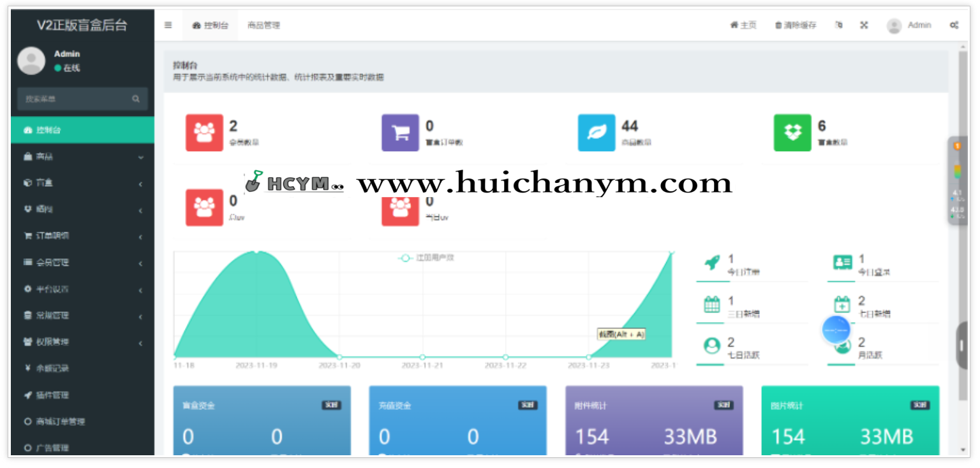The image size is (980, 468).
Task: Switch to the 商品管理 tab
Action: pyautogui.click(x=264, y=26)
